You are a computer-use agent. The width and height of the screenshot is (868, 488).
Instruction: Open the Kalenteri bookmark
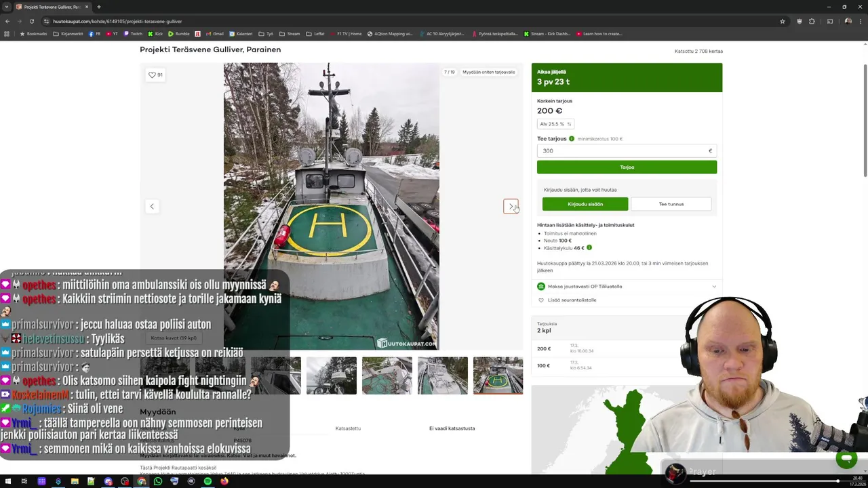point(241,34)
